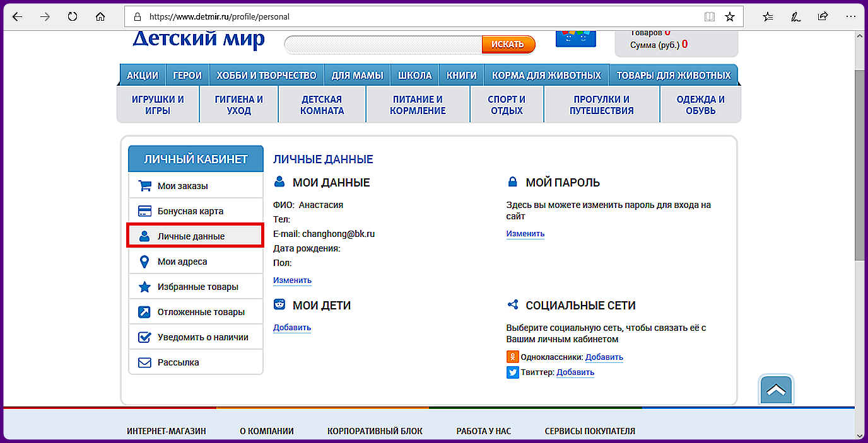This screenshot has height=443, width=868.
Task: Open the Рассылка sidebar item
Action: click(196, 362)
